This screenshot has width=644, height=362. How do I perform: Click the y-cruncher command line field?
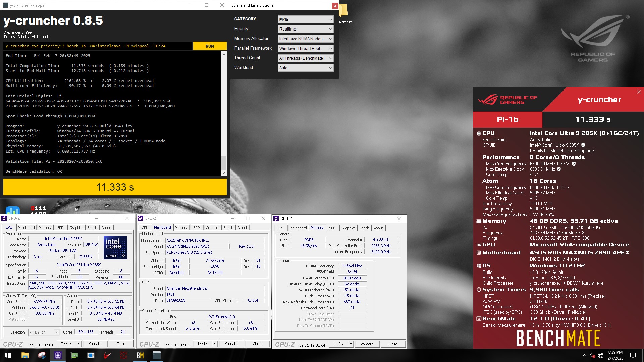click(98, 46)
